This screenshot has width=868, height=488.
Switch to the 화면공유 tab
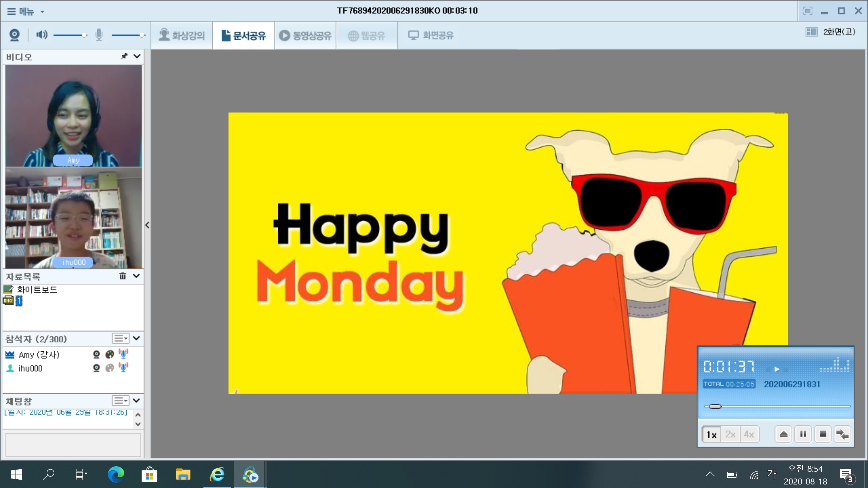pos(431,35)
